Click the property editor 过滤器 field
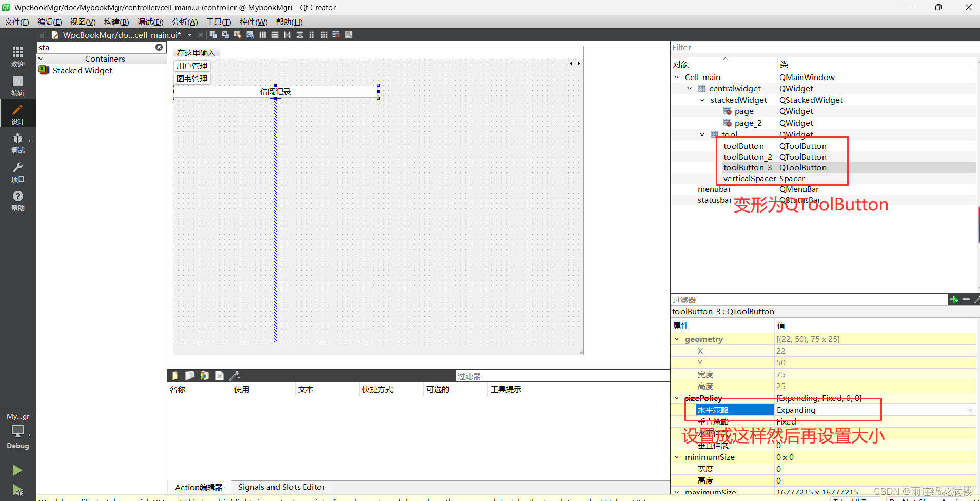Screen dimensions: 980x501 [x=809, y=300]
